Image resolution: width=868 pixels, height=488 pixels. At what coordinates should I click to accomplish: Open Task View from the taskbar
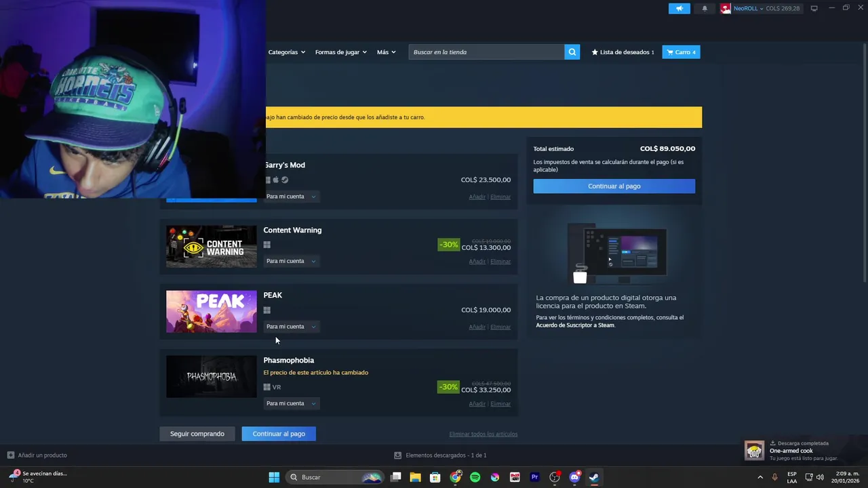point(396,477)
